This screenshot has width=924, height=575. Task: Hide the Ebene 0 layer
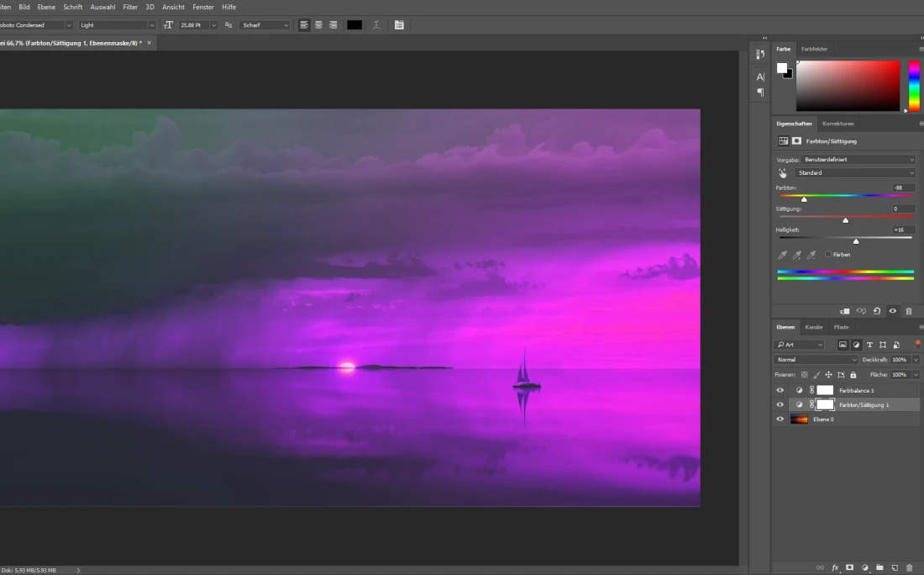(780, 419)
